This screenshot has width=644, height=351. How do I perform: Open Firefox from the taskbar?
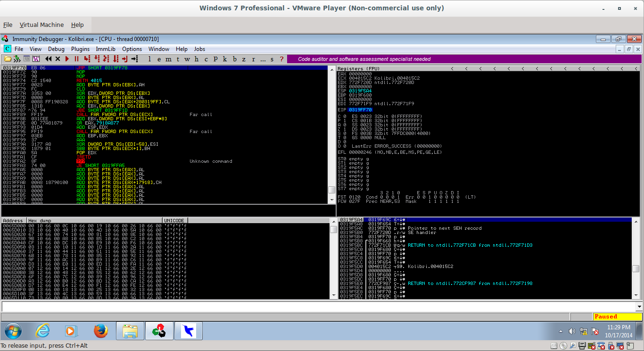click(100, 331)
